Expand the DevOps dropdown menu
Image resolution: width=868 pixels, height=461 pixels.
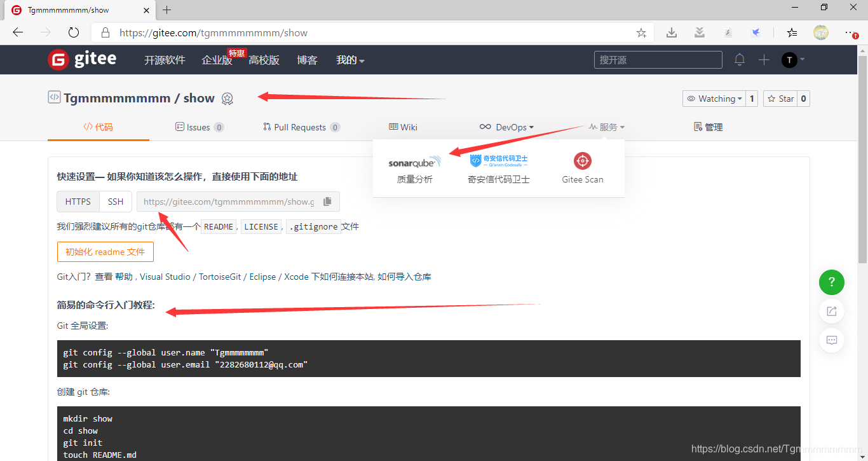click(x=506, y=127)
